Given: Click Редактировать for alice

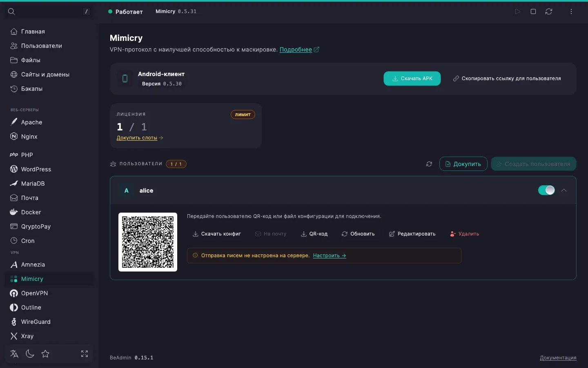Looking at the screenshot, I should point(412,234).
